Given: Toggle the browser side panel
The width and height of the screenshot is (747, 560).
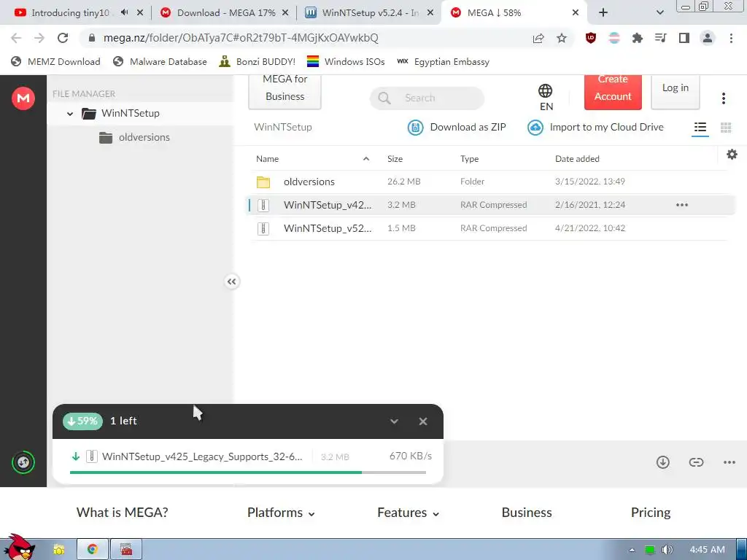Looking at the screenshot, I should click(x=684, y=38).
